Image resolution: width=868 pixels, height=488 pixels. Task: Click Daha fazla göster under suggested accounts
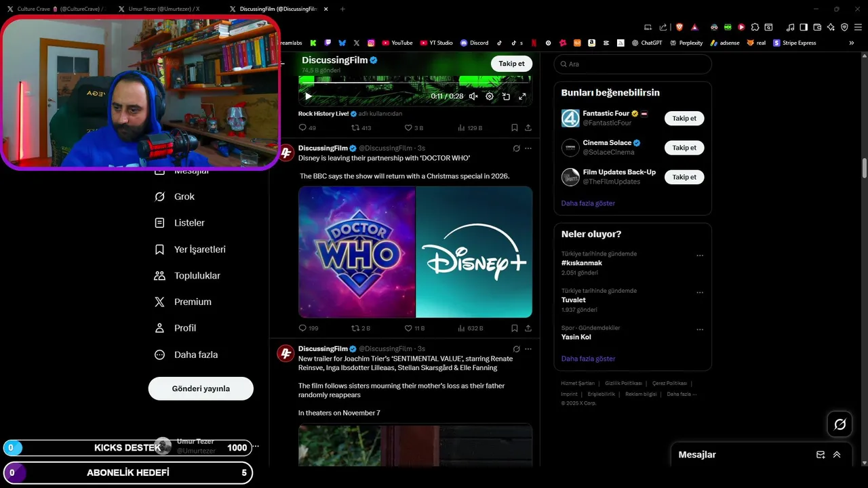[588, 203]
